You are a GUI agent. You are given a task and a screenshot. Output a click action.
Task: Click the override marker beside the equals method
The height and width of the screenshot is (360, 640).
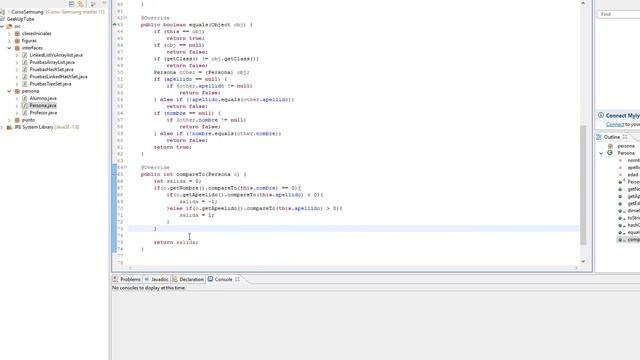pos(115,25)
